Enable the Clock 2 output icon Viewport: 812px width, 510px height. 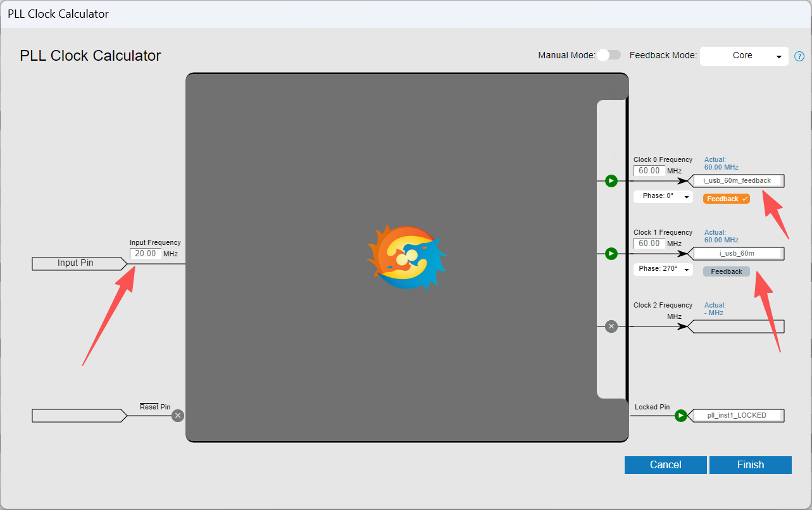[x=611, y=327]
